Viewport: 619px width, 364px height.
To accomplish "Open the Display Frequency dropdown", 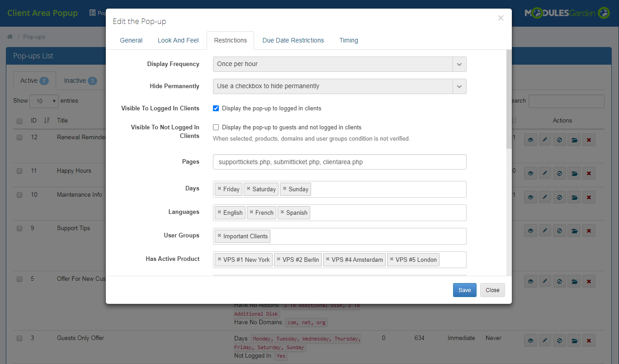I will click(x=339, y=64).
